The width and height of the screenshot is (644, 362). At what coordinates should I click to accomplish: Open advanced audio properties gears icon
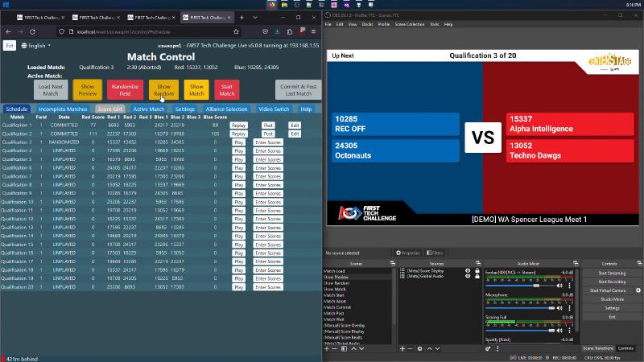pyautogui.click(x=488, y=348)
